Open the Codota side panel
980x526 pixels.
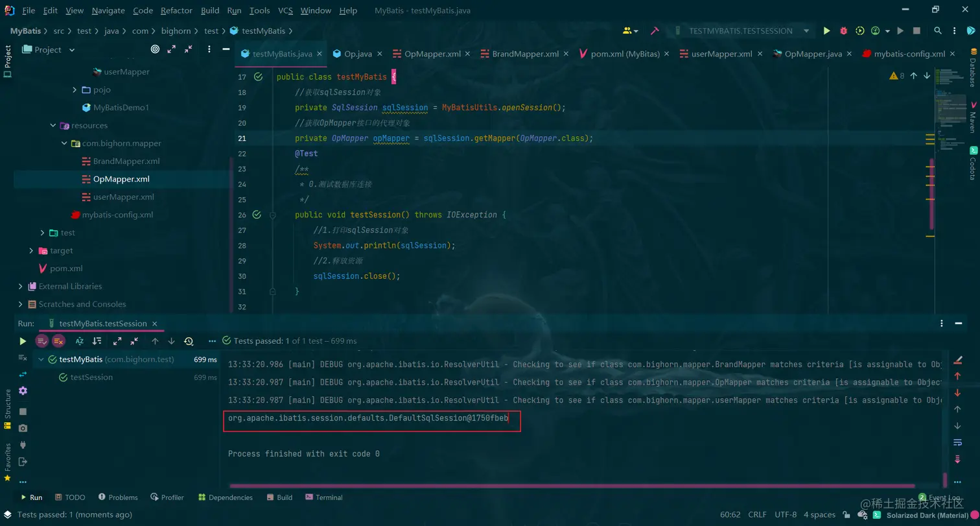pyautogui.click(x=972, y=163)
